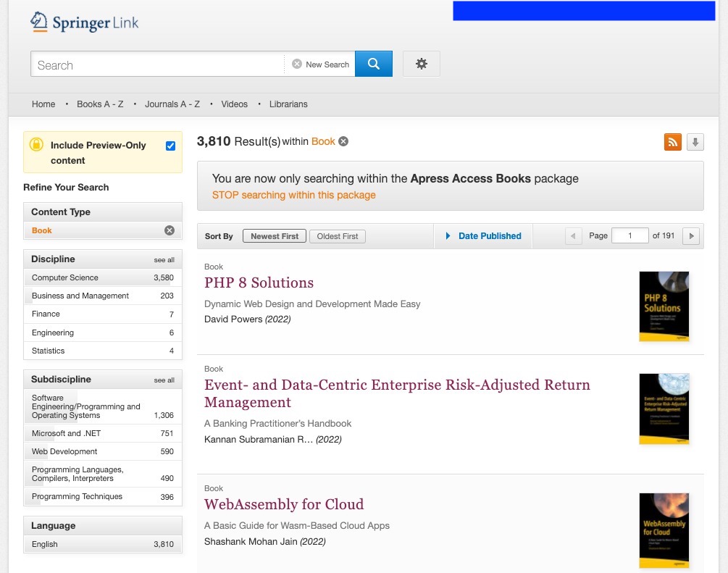Sort results by Newest First

[275, 236]
